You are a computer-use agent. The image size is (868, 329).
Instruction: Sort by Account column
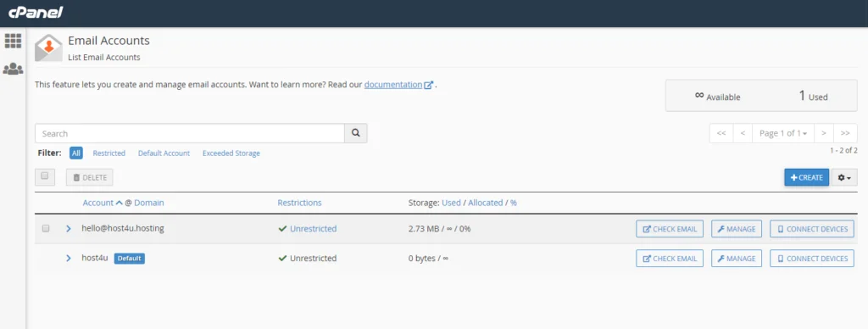pyautogui.click(x=98, y=203)
